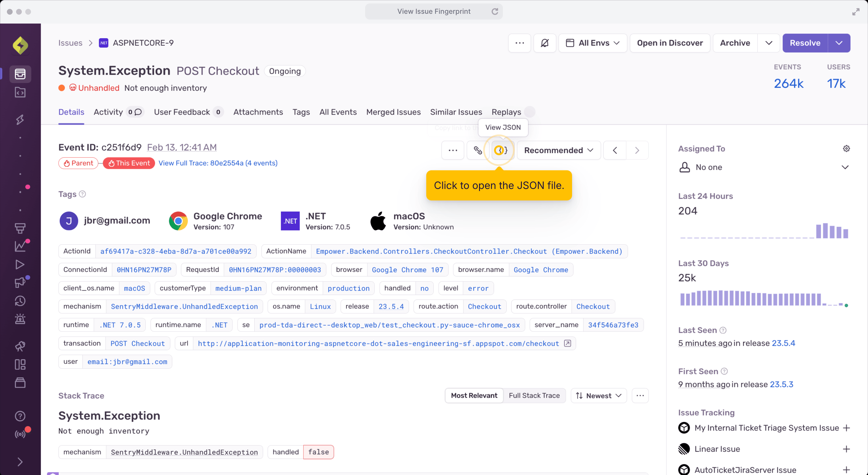Open the Issues sidebar icon
868x475 pixels.
[20, 74]
